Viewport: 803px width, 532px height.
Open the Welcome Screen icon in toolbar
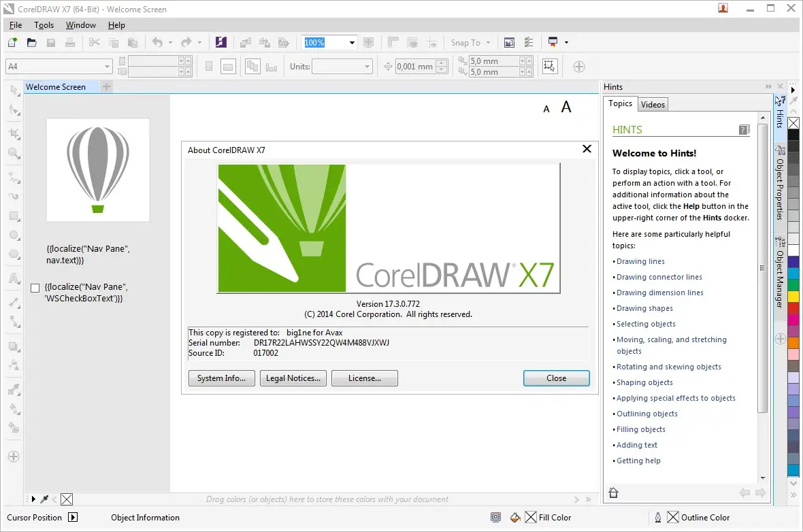(x=509, y=42)
